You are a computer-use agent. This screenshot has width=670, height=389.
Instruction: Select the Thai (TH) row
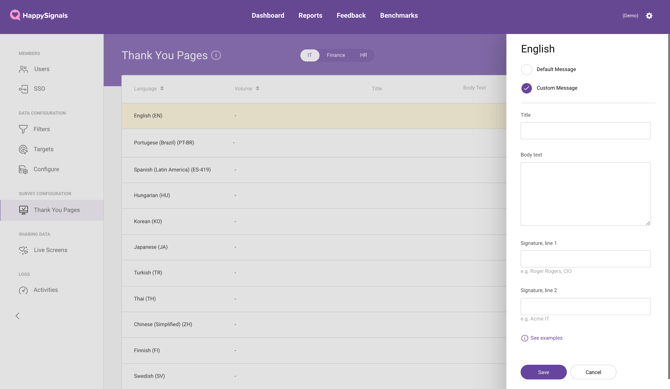point(314,299)
